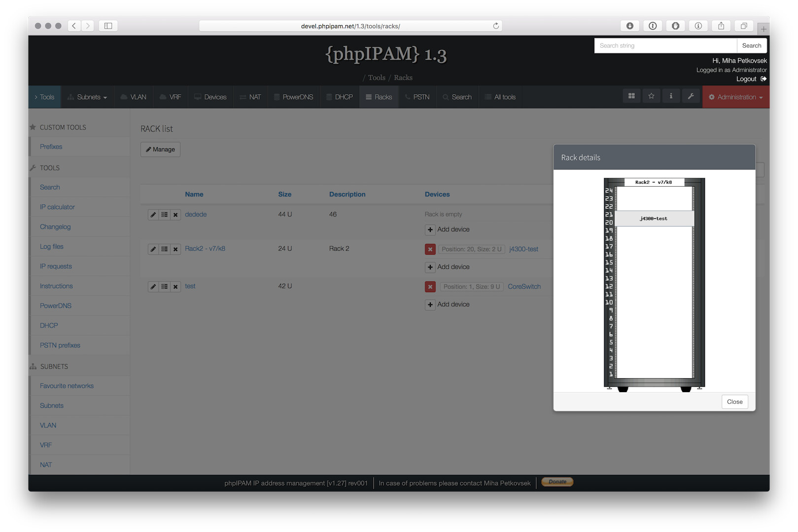Open PSTN in the navbar
Image resolution: width=798 pixels, height=532 pixels.
coord(417,97)
